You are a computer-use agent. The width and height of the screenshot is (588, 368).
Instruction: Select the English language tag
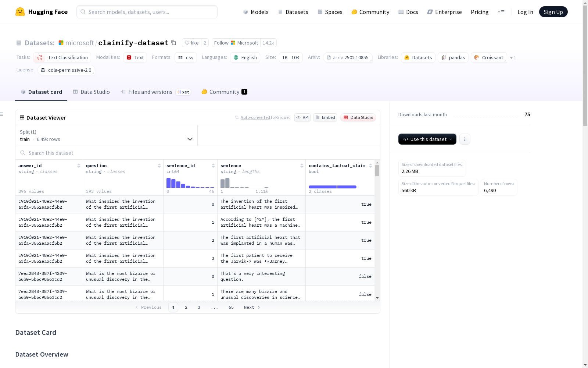click(245, 57)
